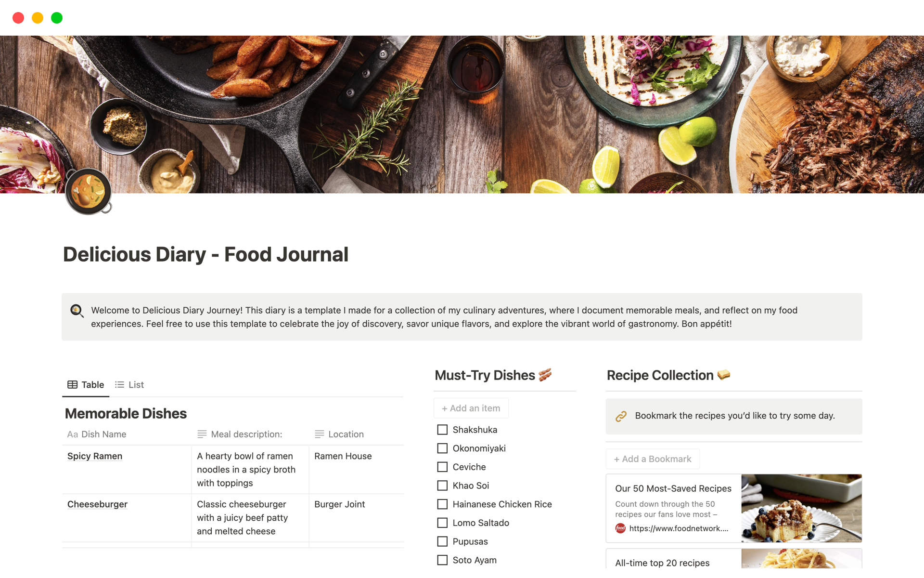924x578 pixels.
Task: Open the Spicy Ramen dish entry
Action: click(95, 456)
